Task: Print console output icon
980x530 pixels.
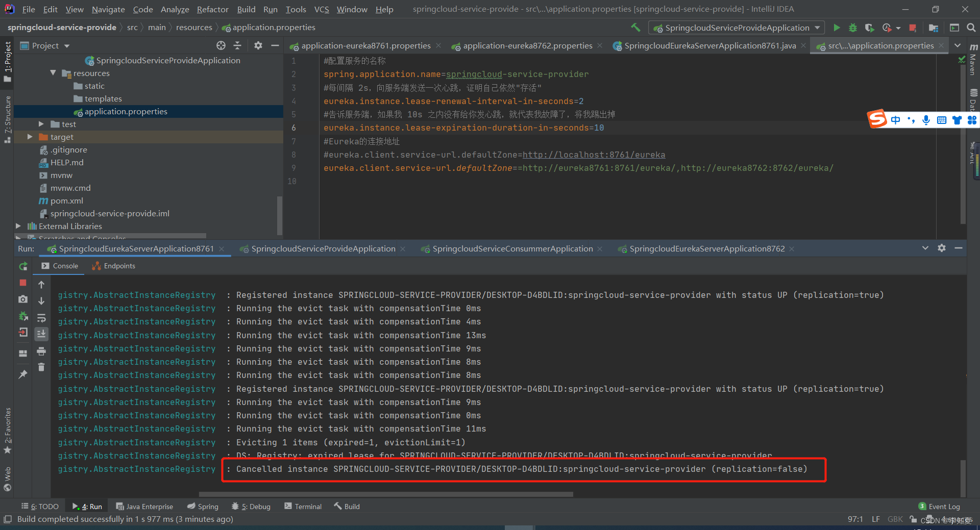Action: [x=41, y=351]
